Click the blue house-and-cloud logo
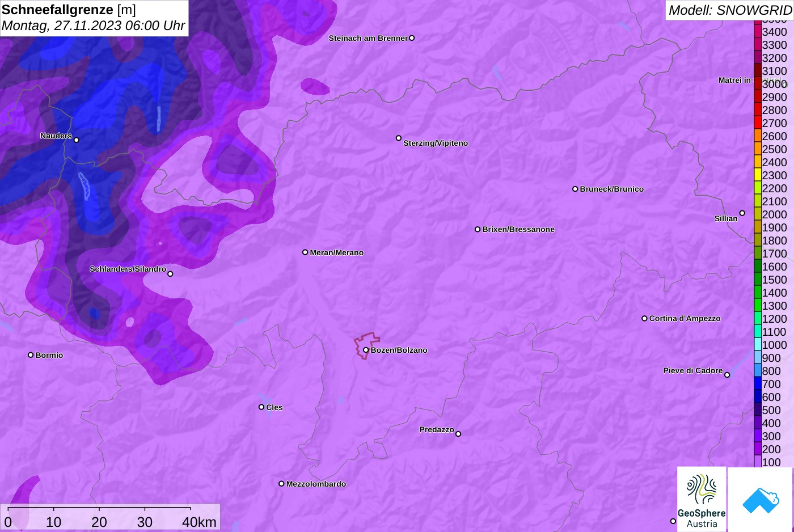Screen dimensions: 794x532 click(761, 499)
